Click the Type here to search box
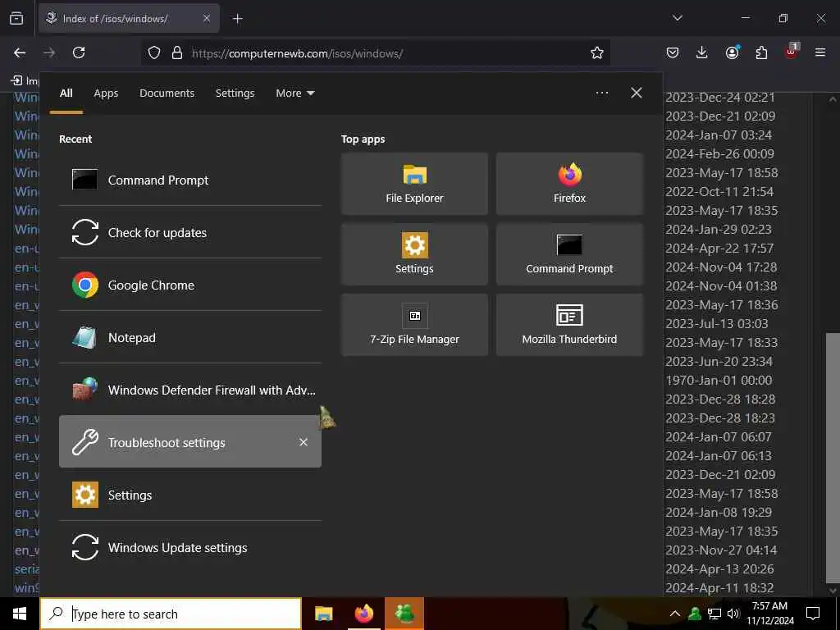This screenshot has height=630, width=840. coord(171,614)
